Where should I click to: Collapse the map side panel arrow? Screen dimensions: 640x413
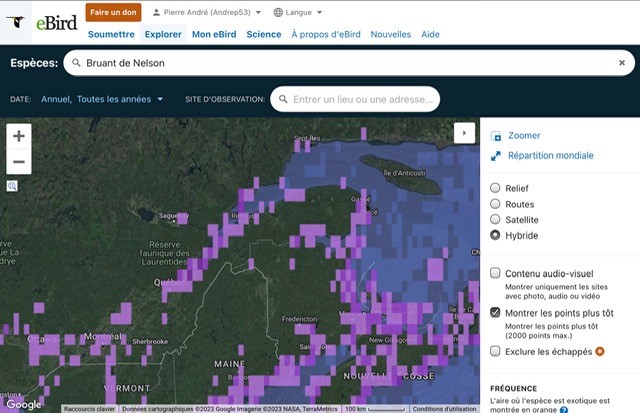tap(462, 132)
